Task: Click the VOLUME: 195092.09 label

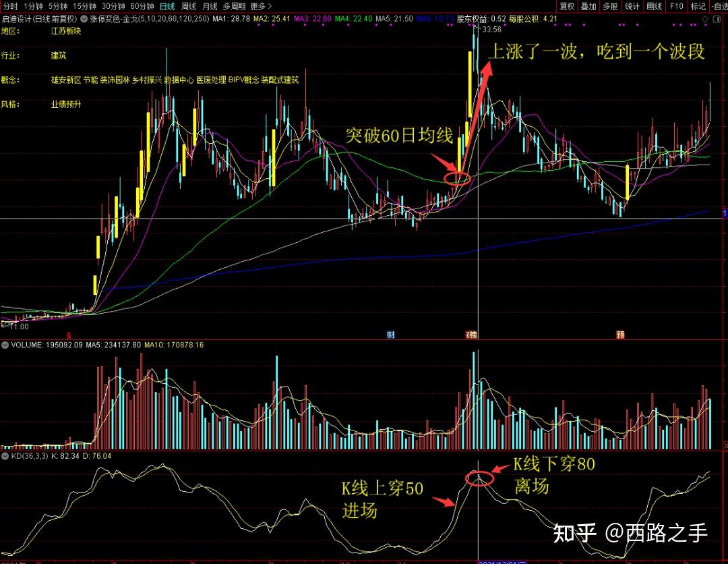Action: point(47,345)
